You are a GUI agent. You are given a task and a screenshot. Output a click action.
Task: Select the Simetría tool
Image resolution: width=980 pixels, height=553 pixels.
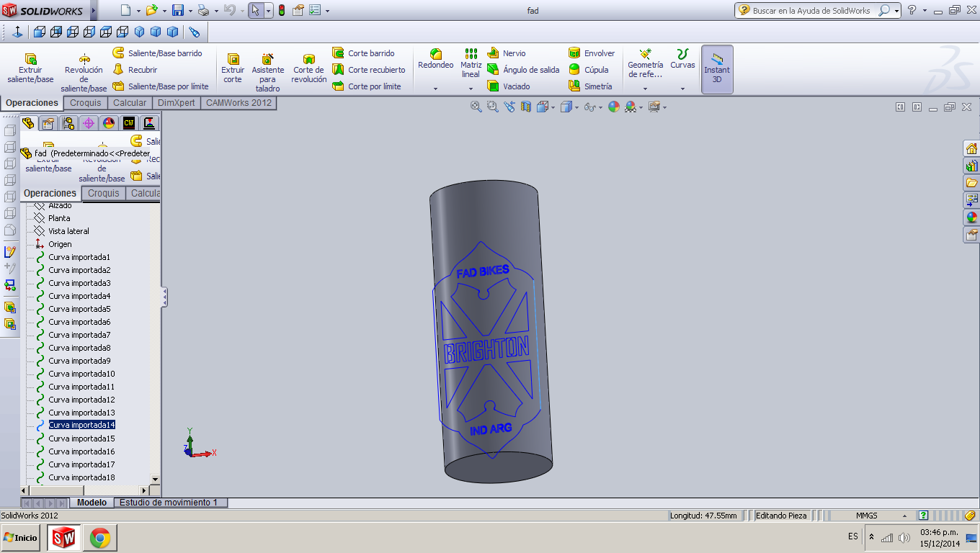pos(590,86)
